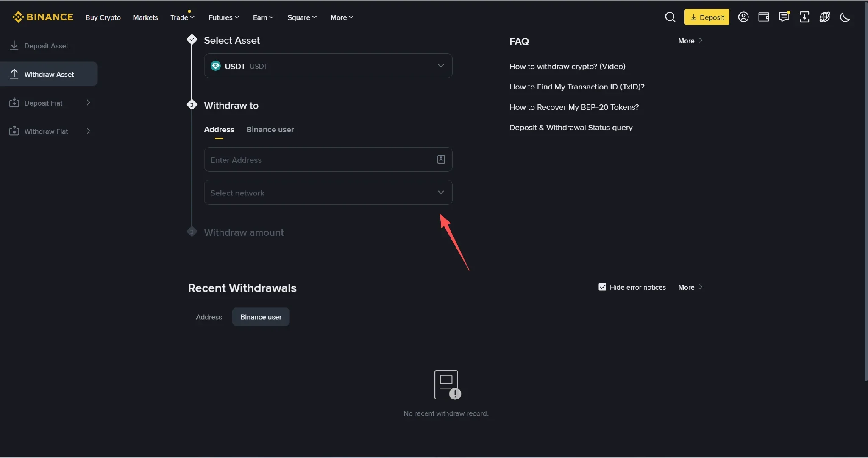Expand Deposit Fiat chevron
Screen dimensions: 868x458
88,103
